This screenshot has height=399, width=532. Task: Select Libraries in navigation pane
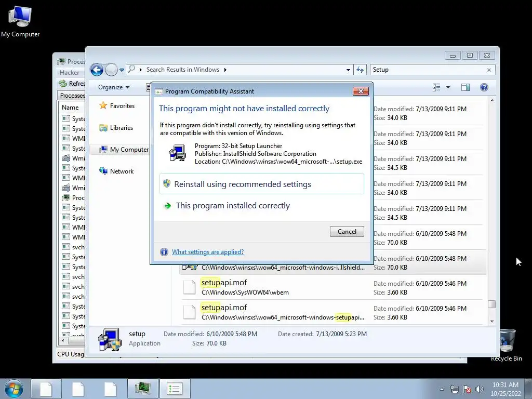point(116,128)
